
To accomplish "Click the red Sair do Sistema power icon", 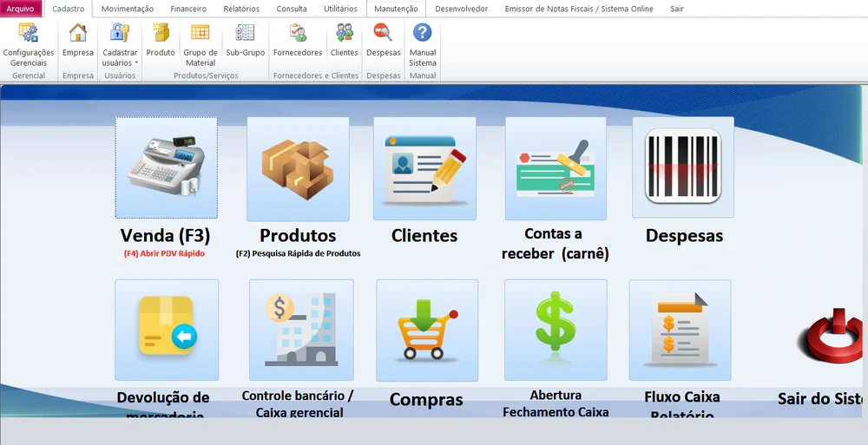I will 831,335.
